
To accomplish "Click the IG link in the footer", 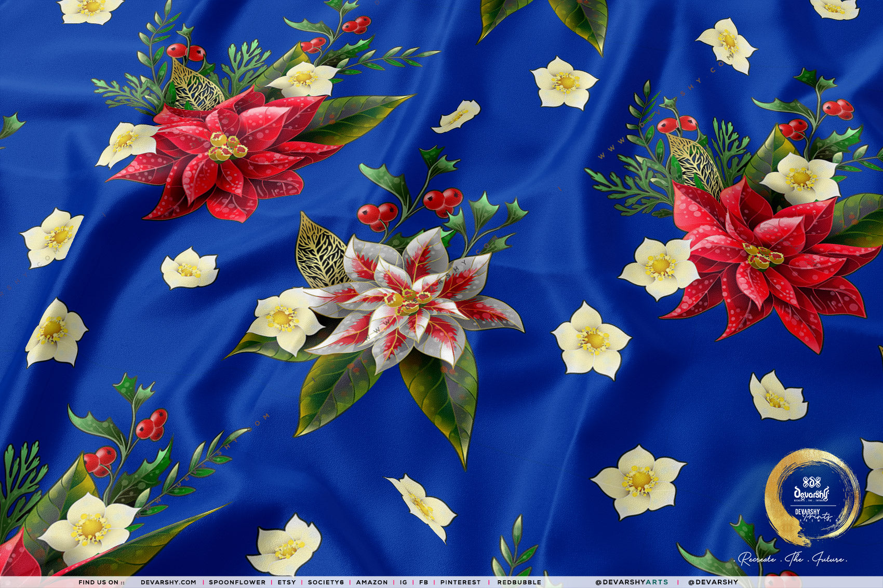I will point(404,582).
